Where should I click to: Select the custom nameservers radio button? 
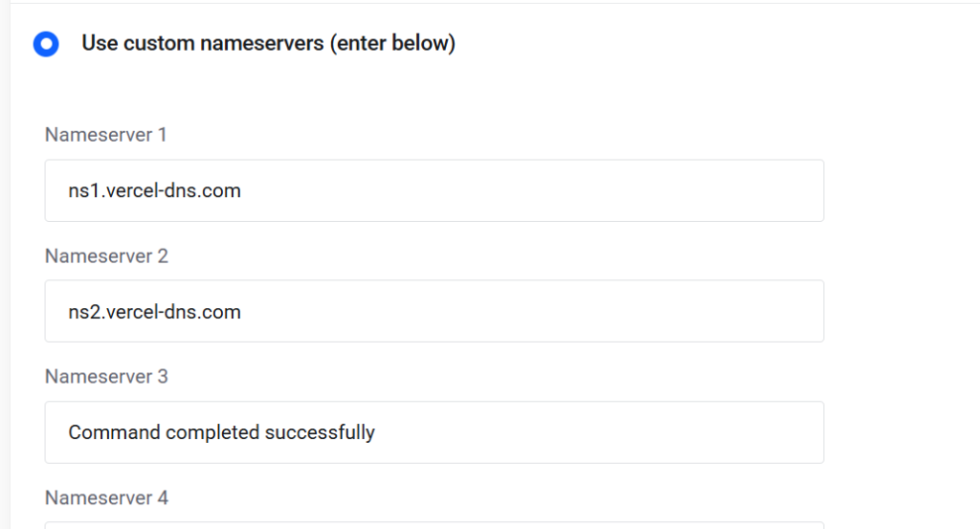point(46,44)
